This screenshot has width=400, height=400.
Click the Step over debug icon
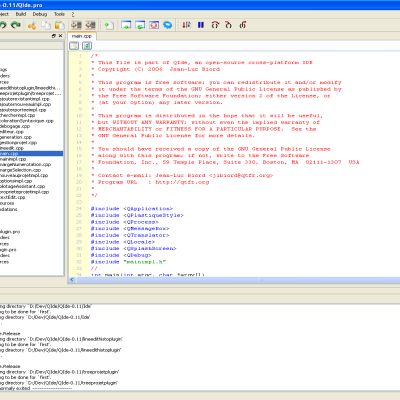point(215,25)
